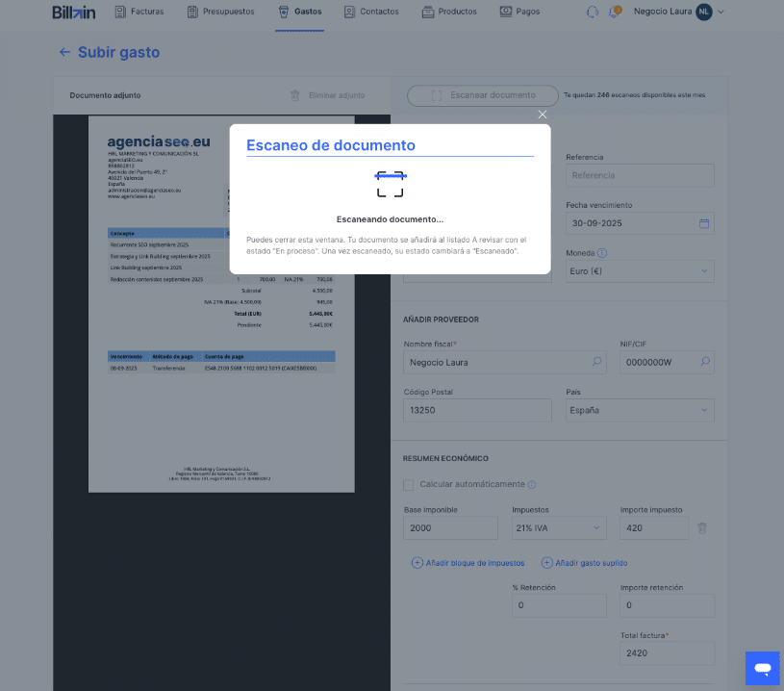Click the search icon in Nombre fiscal

point(596,362)
